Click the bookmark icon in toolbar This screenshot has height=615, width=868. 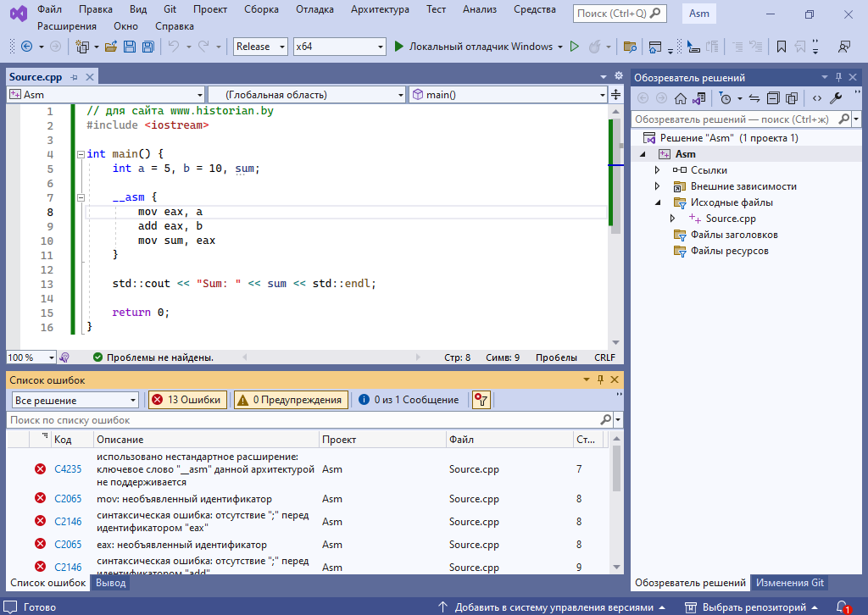point(781,47)
